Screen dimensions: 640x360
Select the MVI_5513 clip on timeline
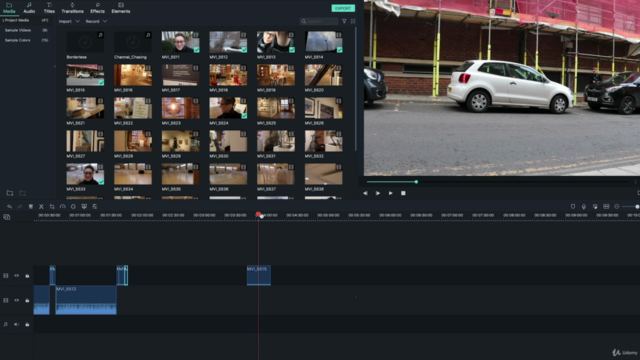[86, 300]
